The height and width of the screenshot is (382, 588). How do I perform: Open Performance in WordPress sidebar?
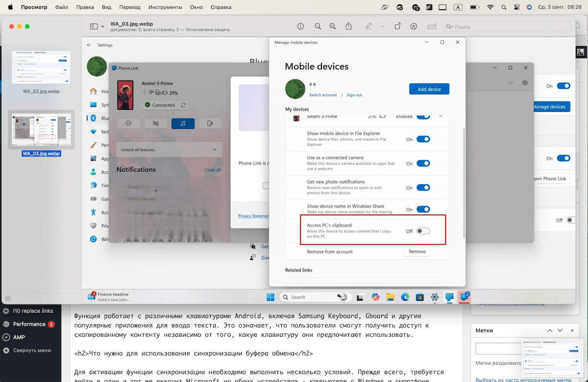(29, 324)
